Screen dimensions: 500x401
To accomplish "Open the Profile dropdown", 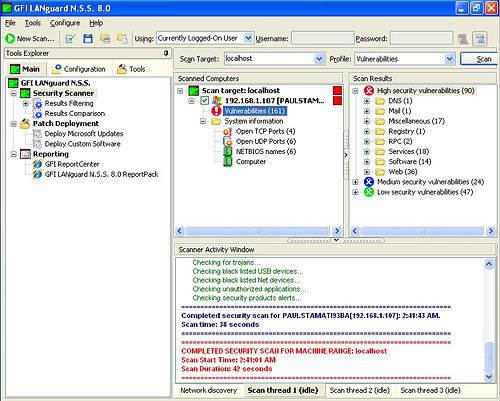I will pyautogui.click(x=449, y=59).
